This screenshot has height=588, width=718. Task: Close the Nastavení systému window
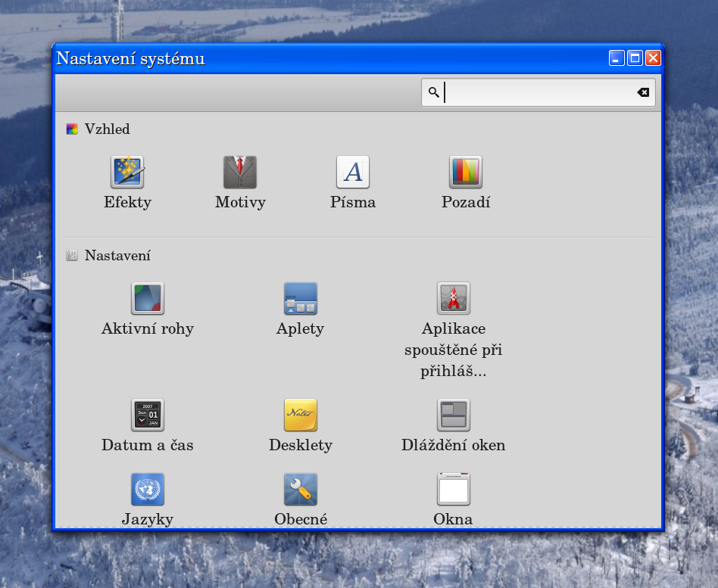coord(653,58)
